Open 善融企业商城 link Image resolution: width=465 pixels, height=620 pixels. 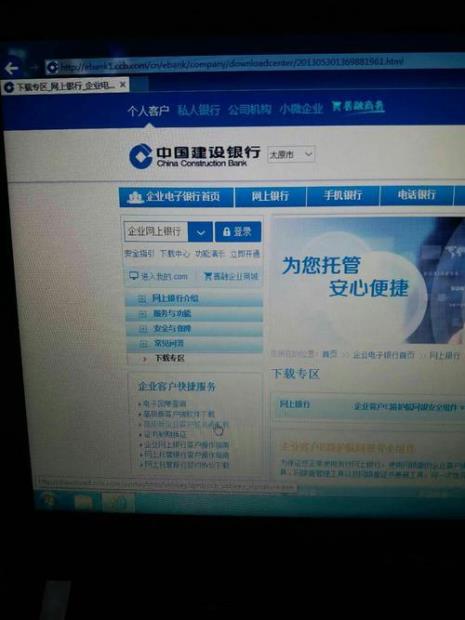pyautogui.click(x=231, y=276)
